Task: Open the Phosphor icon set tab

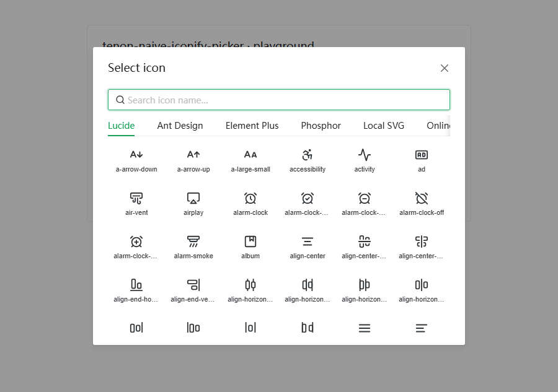Action: point(321,126)
